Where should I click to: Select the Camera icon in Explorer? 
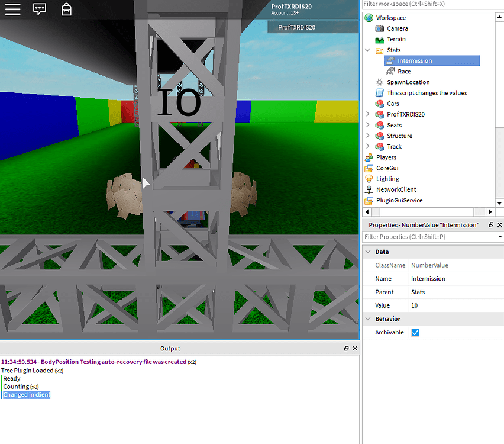click(x=379, y=28)
